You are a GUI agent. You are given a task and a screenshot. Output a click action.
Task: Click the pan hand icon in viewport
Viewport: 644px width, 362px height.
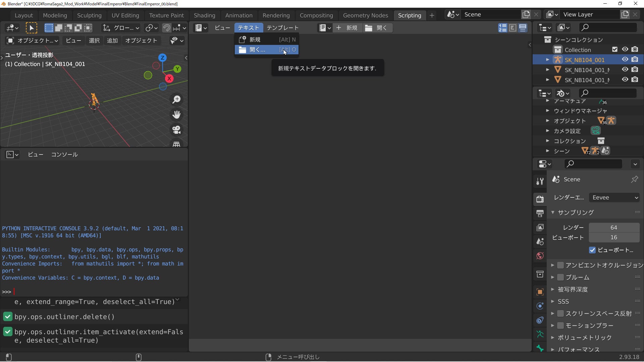point(176,115)
